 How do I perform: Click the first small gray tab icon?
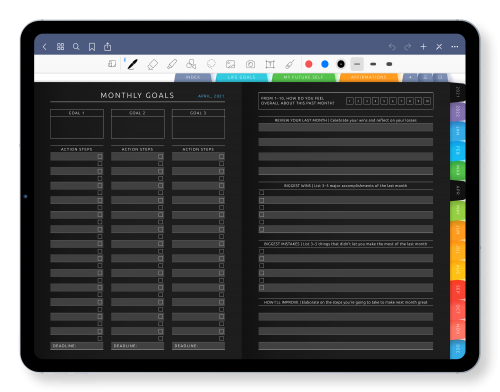click(410, 77)
